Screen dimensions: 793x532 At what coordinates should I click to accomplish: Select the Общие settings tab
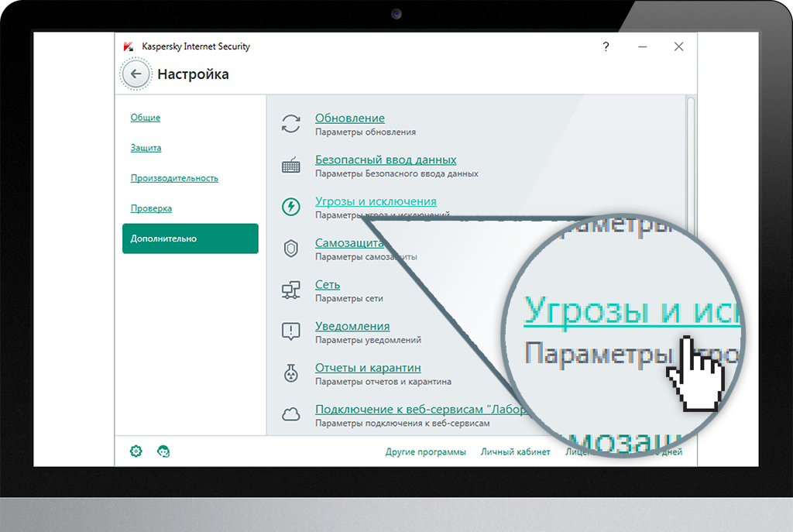pyautogui.click(x=146, y=118)
